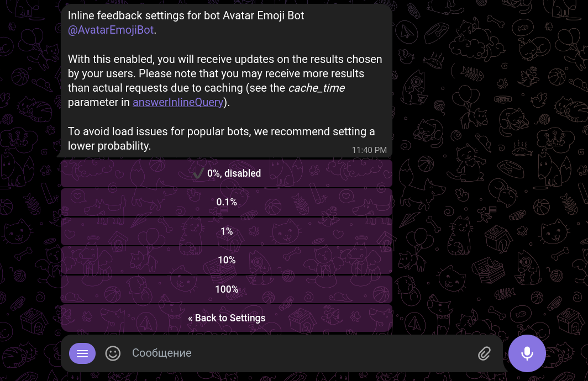Attach a file with the paperclip icon

tap(484, 353)
